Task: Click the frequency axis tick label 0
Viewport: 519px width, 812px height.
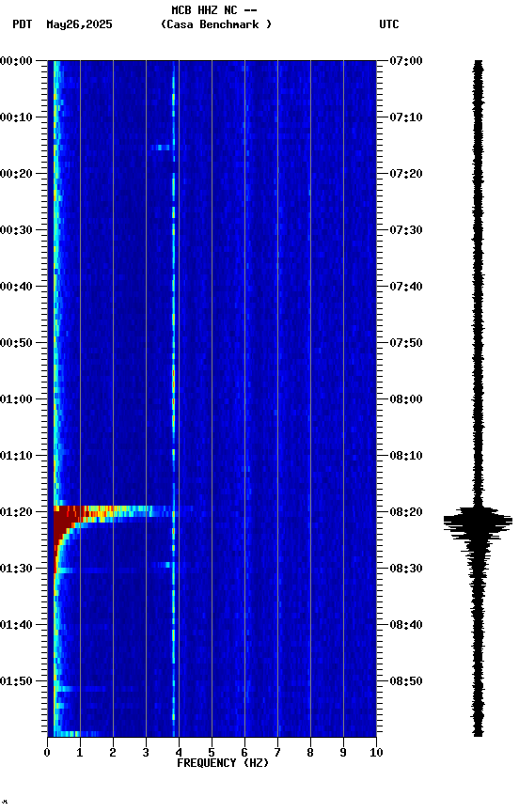Action: pyautogui.click(x=47, y=753)
